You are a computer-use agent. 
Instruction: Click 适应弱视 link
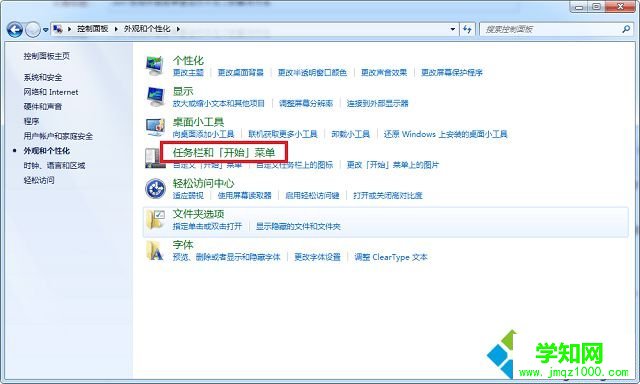[188, 195]
